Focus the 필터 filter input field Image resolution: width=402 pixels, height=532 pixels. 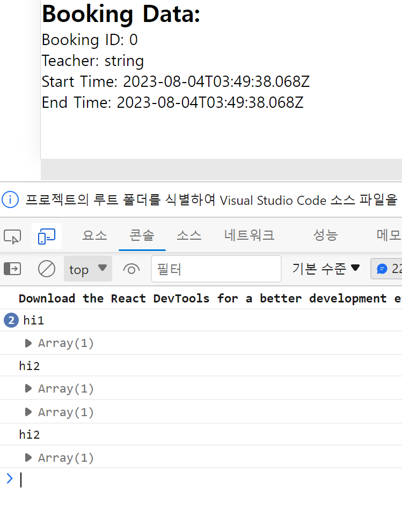click(216, 269)
